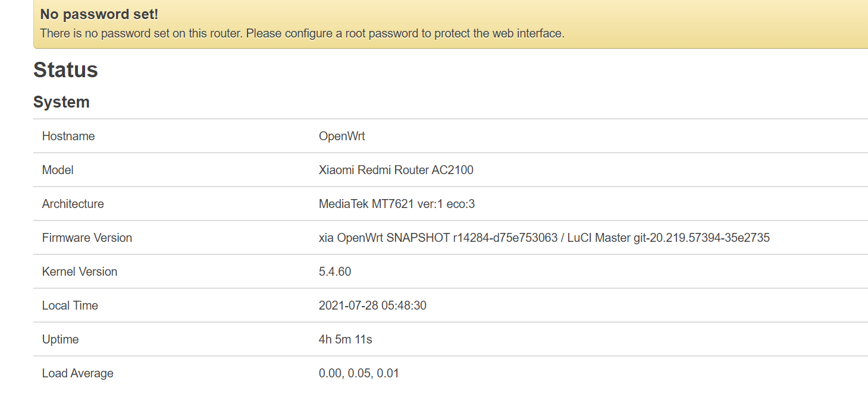868x413 pixels.
Task: Select the 5.4.60 kernel version value
Action: click(335, 272)
